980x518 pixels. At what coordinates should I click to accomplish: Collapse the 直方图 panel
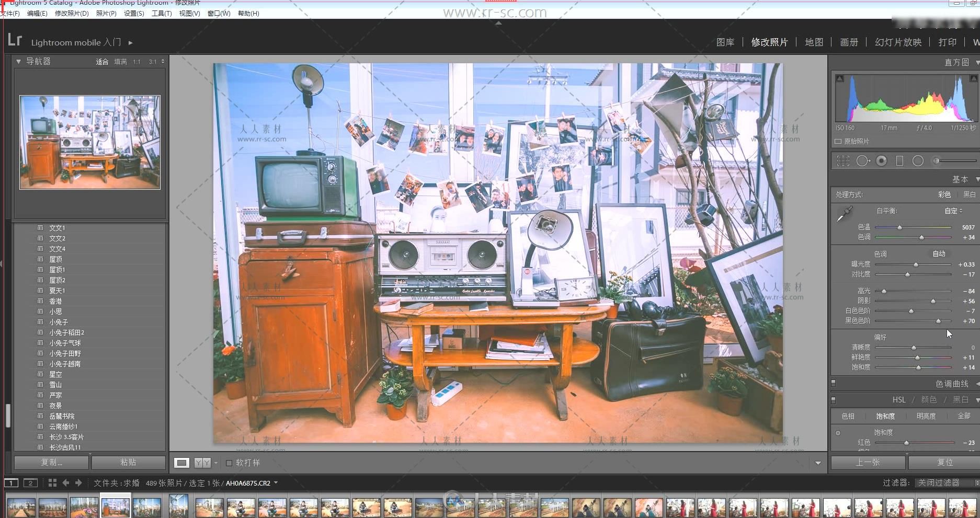(x=977, y=62)
